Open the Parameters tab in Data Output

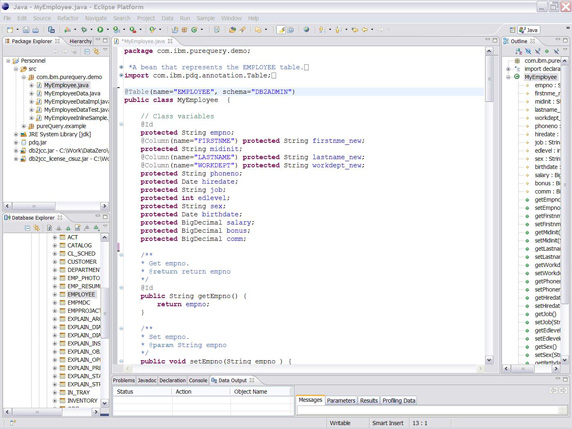click(x=341, y=401)
